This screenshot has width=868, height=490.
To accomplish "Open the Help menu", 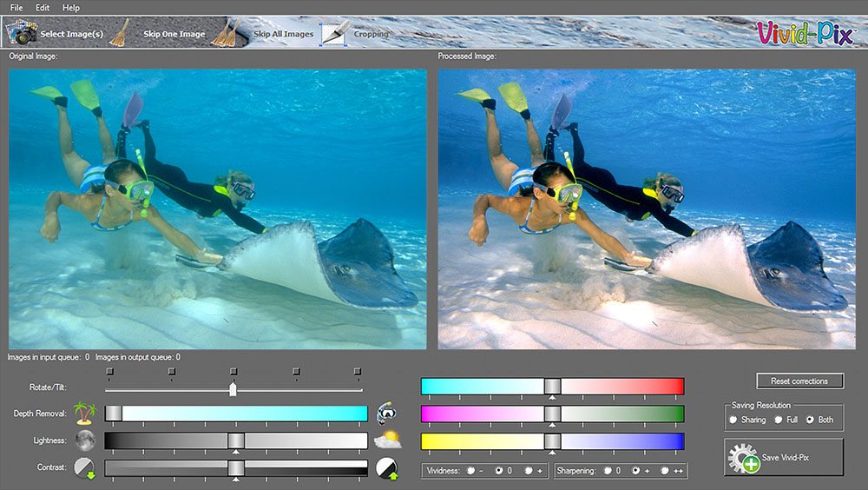I will pos(70,8).
